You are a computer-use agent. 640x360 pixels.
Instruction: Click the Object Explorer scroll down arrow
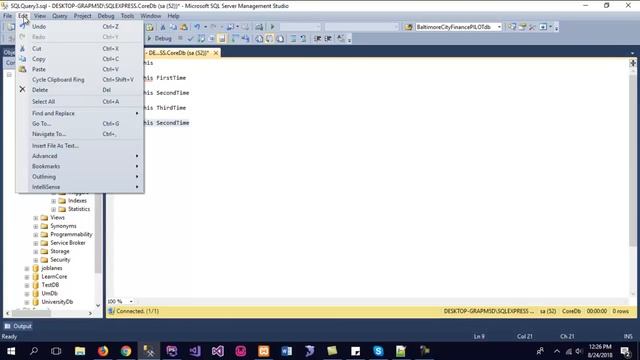(x=98, y=305)
